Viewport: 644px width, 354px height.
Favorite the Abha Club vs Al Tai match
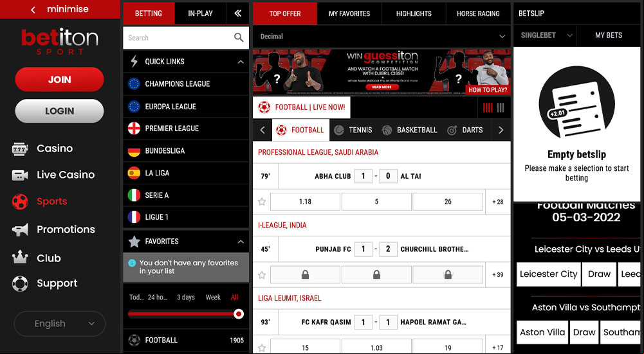click(262, 202)
